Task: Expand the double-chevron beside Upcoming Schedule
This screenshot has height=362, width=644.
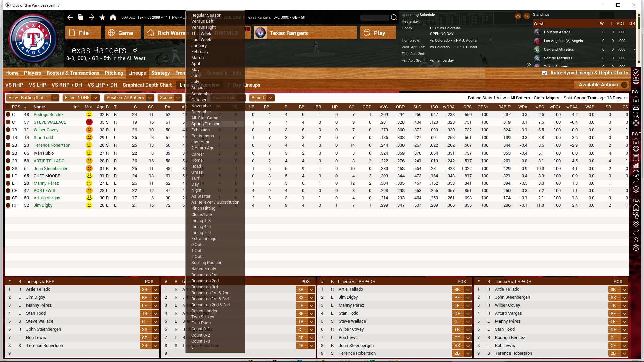Action: (529, 65)
